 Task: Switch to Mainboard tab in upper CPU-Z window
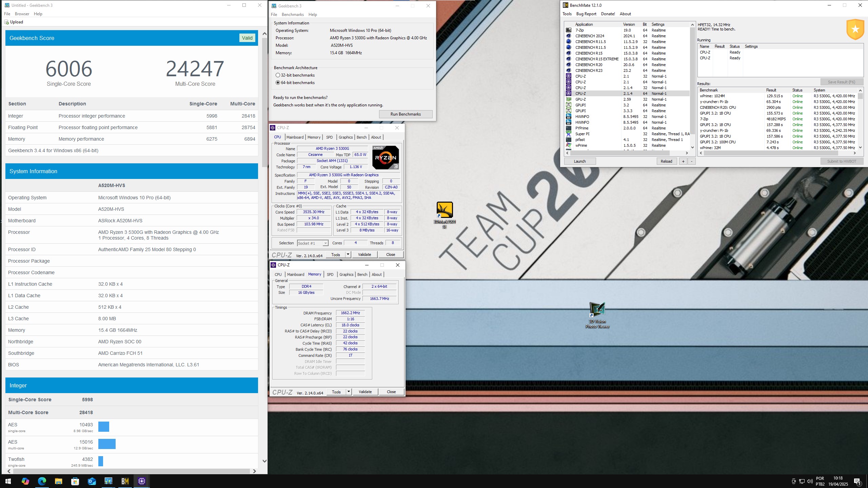coord(295,137)
